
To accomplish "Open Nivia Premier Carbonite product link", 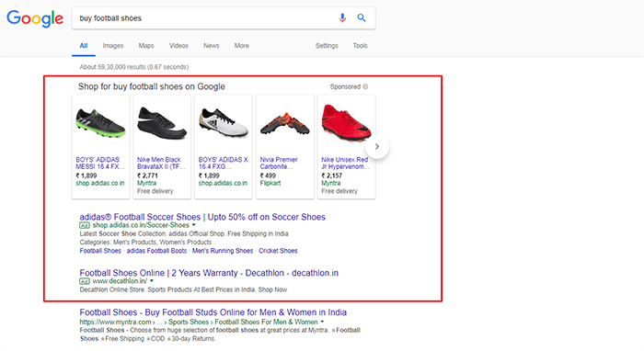I will pyautogui.click(x=279, y=163).
